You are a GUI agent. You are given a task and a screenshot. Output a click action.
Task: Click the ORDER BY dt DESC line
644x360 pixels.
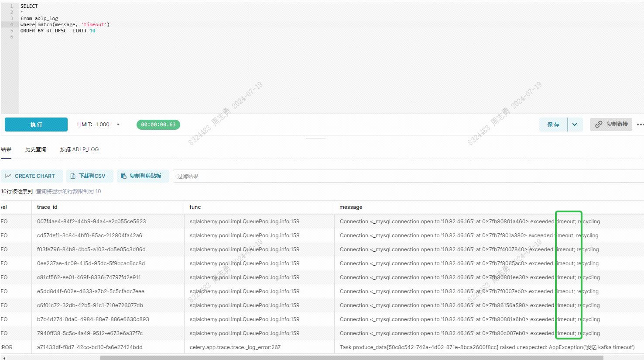click(x=58, y=31)
